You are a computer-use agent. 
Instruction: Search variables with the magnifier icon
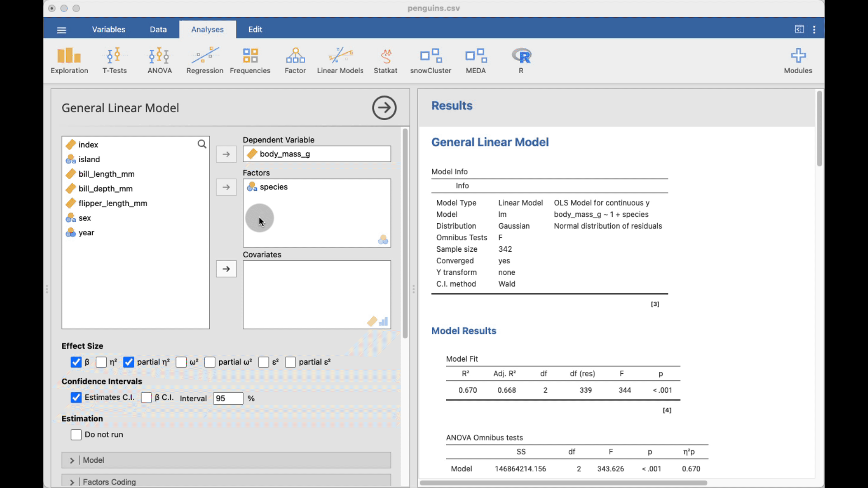pos(202,144)
